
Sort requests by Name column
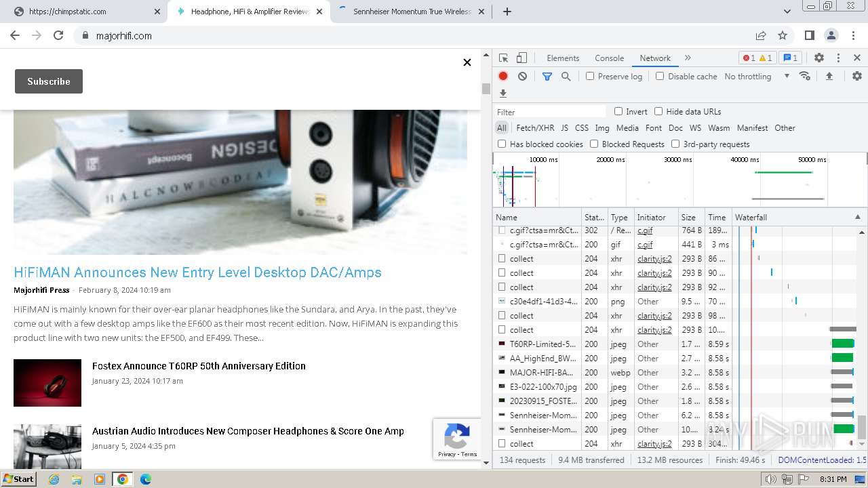pos(537,218)
